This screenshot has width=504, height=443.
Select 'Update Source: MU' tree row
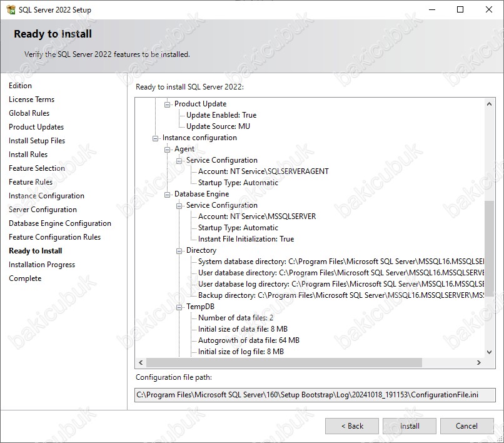pos(218,126)
